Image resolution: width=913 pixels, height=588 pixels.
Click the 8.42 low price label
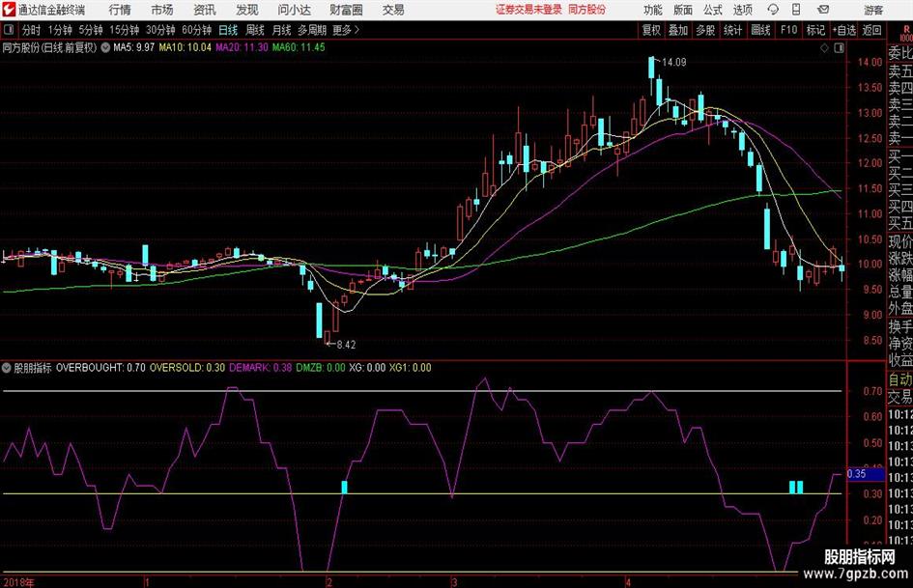pyautogui.click(x=346, y=345)
